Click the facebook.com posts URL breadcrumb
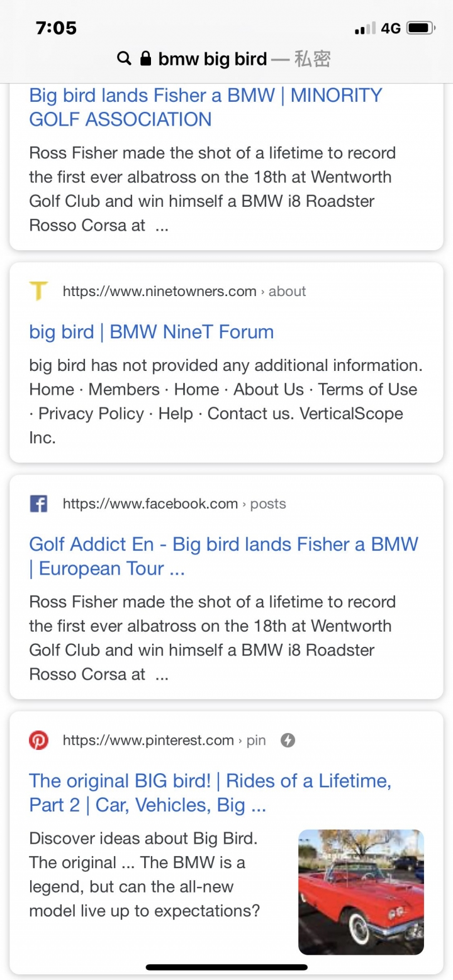This screenshot has width=453, height=980. point(174,504)
